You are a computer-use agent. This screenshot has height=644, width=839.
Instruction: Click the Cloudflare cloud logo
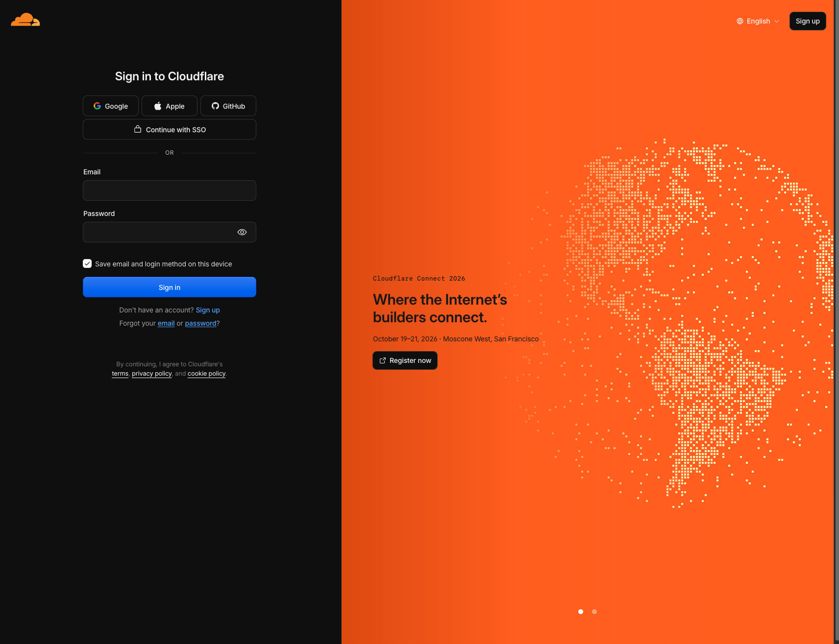coord(25,20)
